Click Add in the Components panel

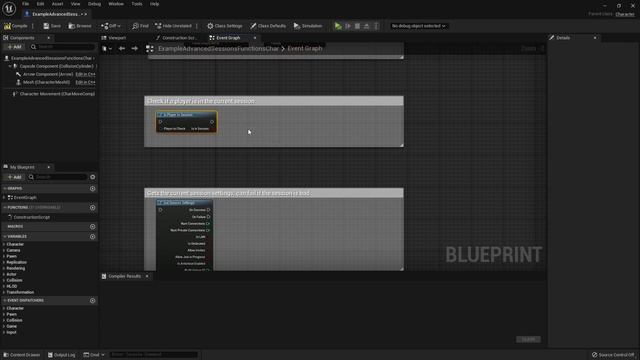pyautogui.click(x=14, y=47)
